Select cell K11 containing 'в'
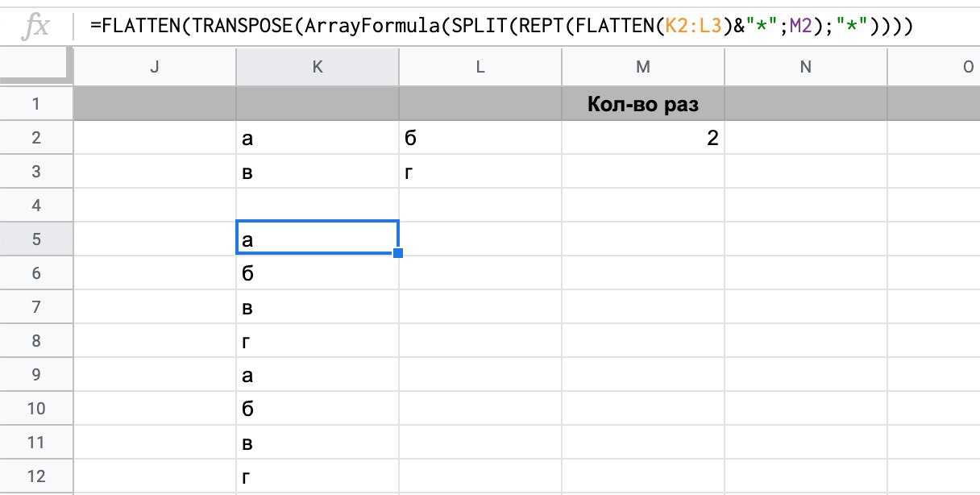The height and width of the screenshot is (495, 980). coord(318,443)
